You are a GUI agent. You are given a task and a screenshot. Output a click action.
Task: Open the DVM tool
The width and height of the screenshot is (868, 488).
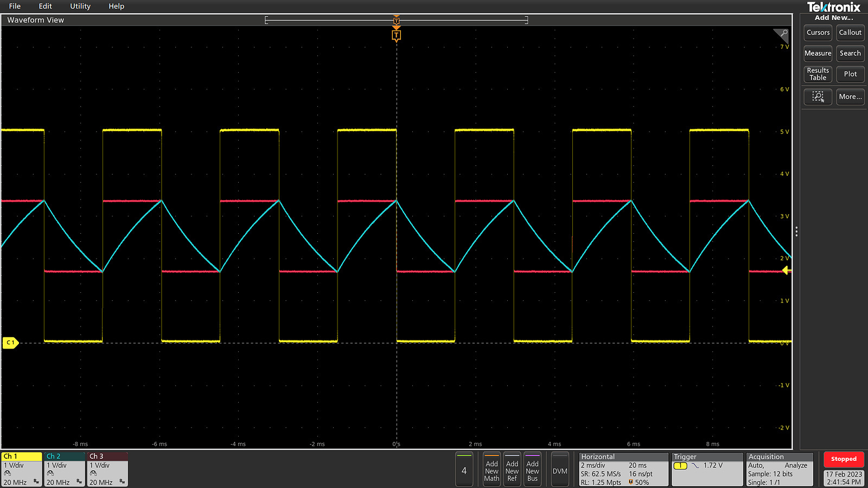(x=560, y=470)
